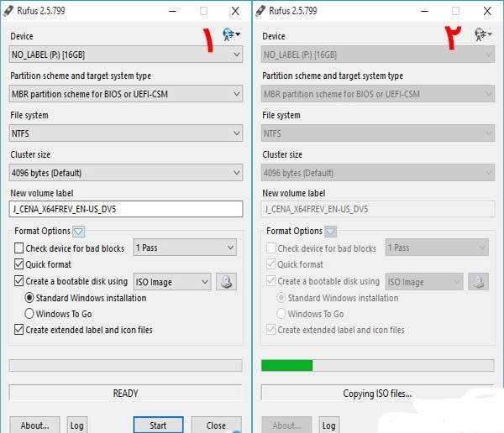Image resolution: width=504 pixels, height=433 pixels.
Task: Click Rufus USB title icon in right window
Action: coord(260,11)
